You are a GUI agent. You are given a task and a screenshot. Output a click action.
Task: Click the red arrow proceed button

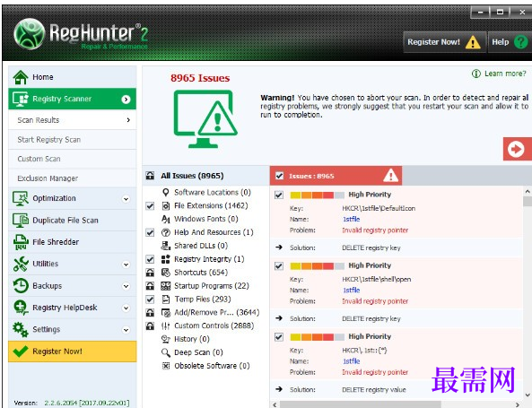(517, 149)
